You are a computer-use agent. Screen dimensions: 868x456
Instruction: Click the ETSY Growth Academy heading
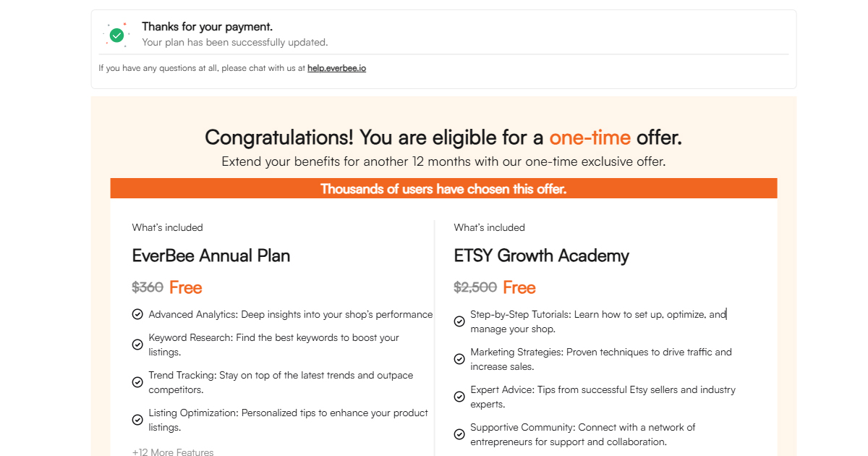(542, 256)
